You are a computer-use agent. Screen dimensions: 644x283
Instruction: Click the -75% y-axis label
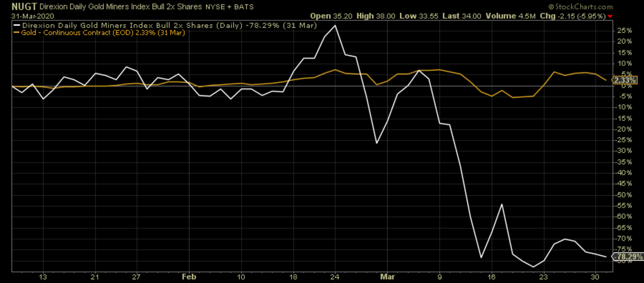click(x=623, y=249)
